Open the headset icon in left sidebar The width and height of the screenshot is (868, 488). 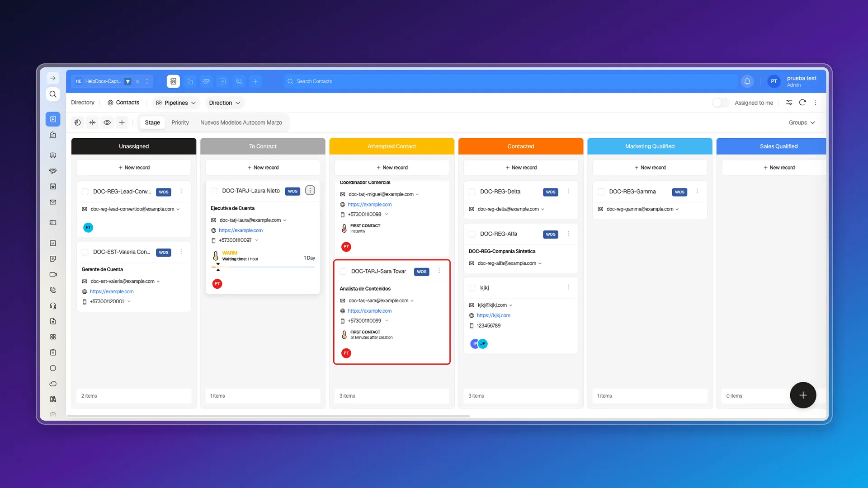53,306
